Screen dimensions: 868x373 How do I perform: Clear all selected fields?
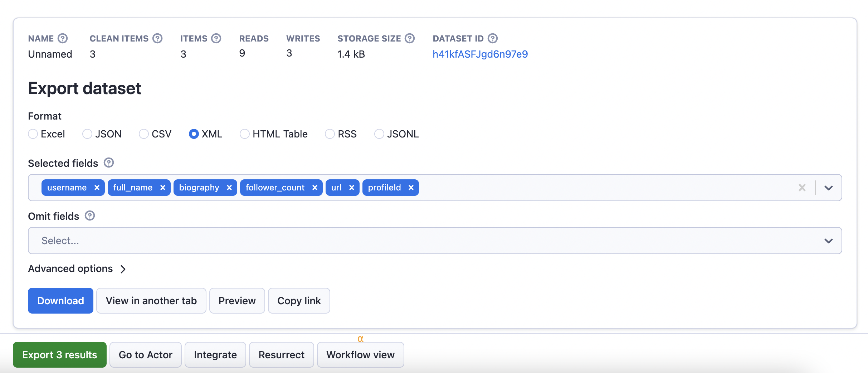pos(802,188)
